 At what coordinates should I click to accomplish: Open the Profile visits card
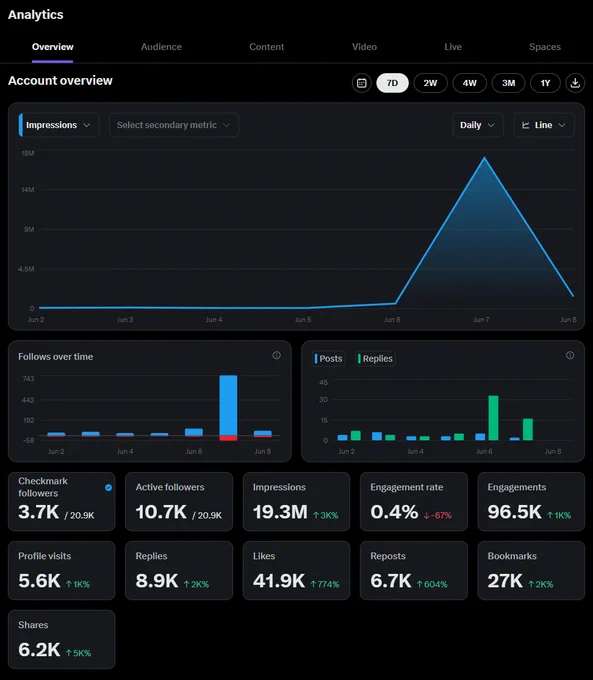coord(62,570)
